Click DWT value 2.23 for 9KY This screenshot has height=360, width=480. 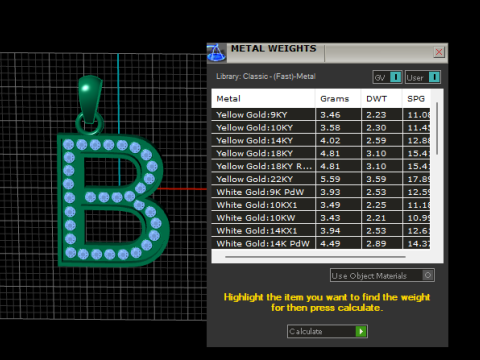coord(376,115)
